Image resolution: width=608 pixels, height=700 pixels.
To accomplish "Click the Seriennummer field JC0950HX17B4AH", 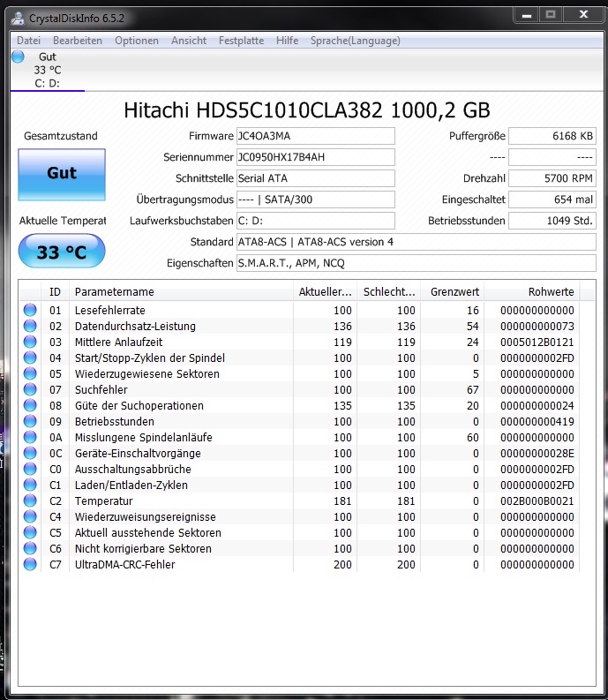I will click(x=316, y=157).
